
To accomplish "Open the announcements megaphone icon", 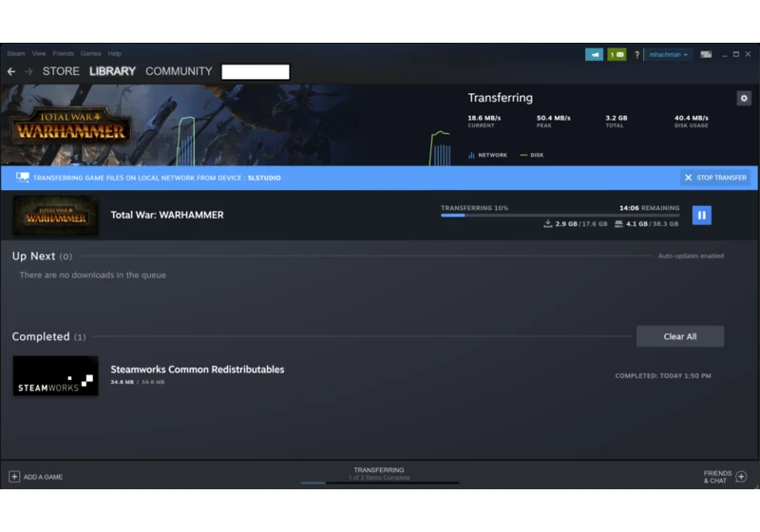I will click(x=594, y=54).
